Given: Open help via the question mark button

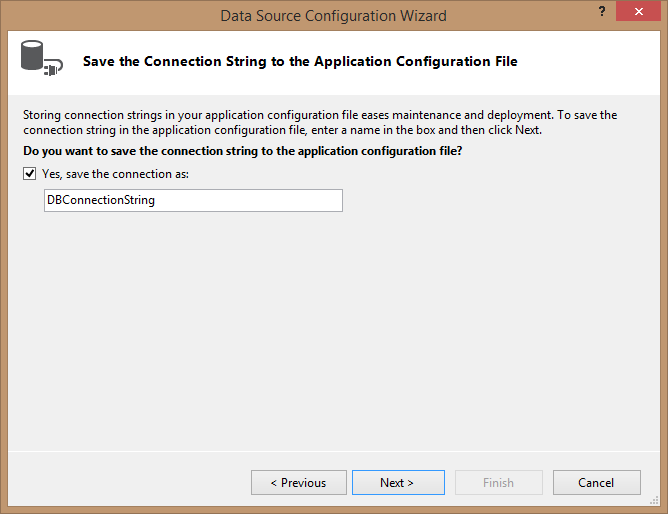Looking at the screenshot, I should pos(602,11).
